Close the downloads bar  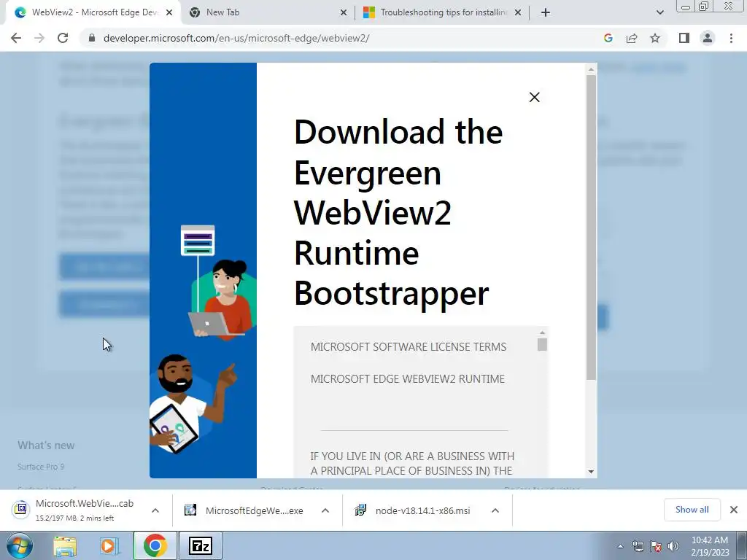point(734,510)
